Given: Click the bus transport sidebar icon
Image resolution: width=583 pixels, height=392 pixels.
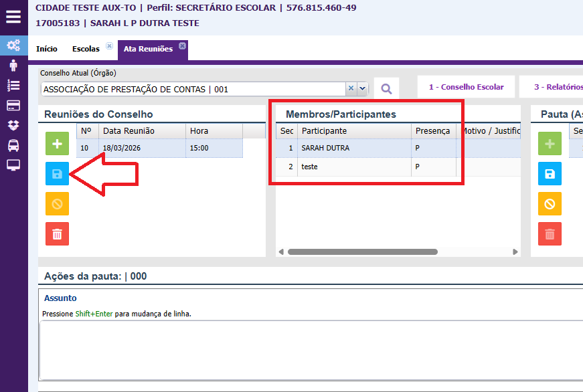Looking at the screenshot, I should pyautogui.click(x=13, y=145).
